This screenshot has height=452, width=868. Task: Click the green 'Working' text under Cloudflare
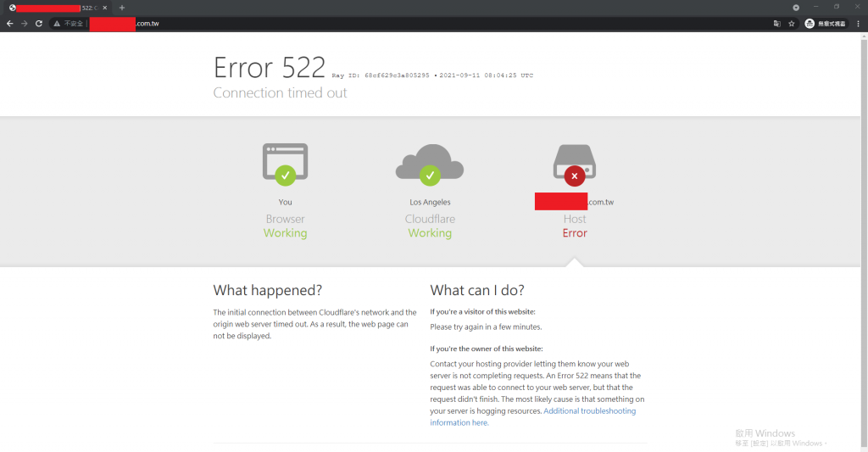point(430,233)
